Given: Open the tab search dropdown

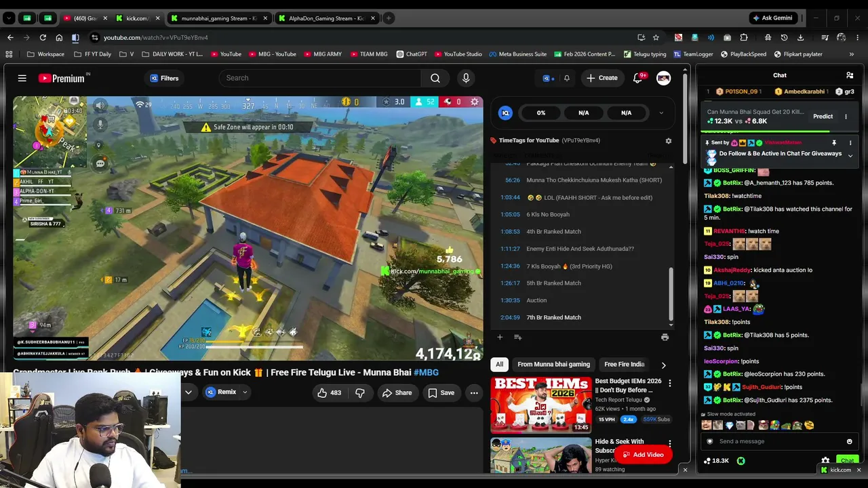Looking at the screenshot, I should coord(9,18).
